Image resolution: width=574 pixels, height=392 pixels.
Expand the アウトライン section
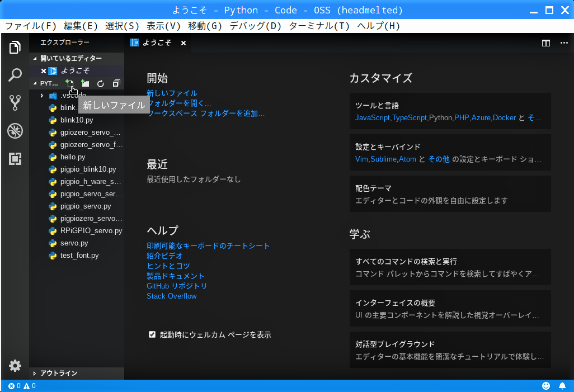(76, 373)
